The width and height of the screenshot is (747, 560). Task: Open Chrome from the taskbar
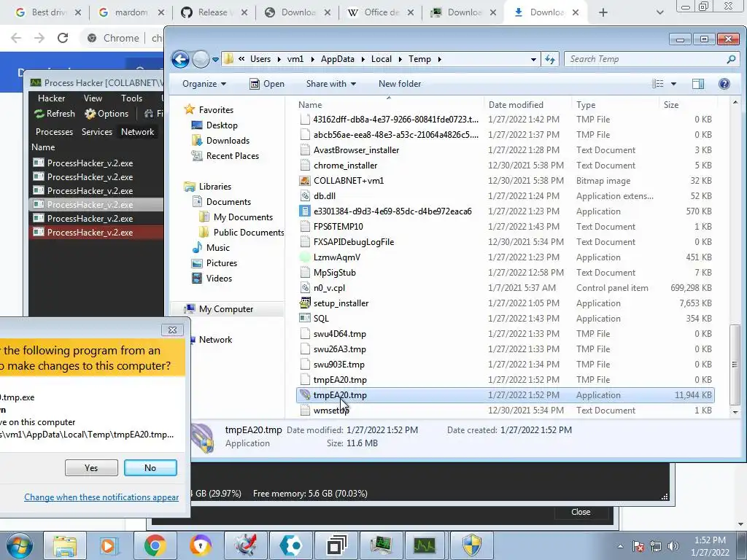pos(155,545)
